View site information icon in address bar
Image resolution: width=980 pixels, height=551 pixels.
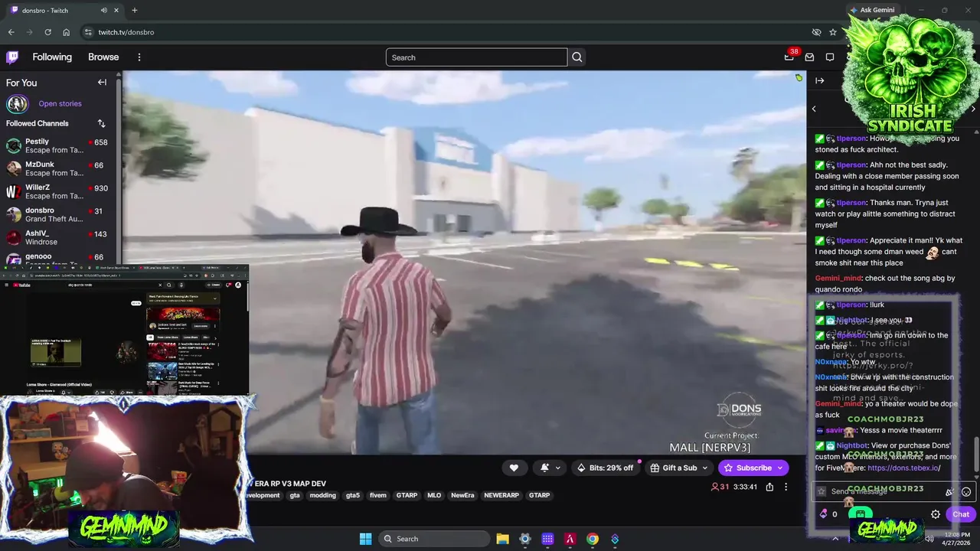pyautogui.click(x=88, y=32)
